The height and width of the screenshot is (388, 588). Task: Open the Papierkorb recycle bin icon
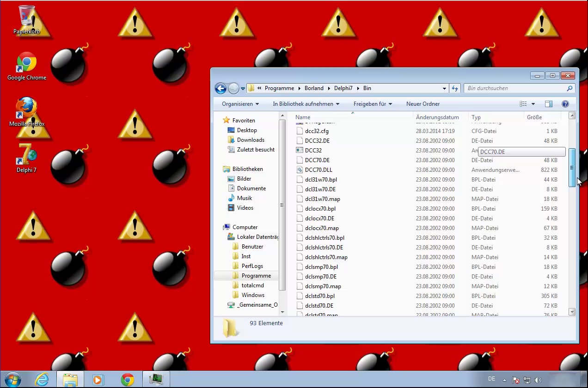click(x=26, y=19)
